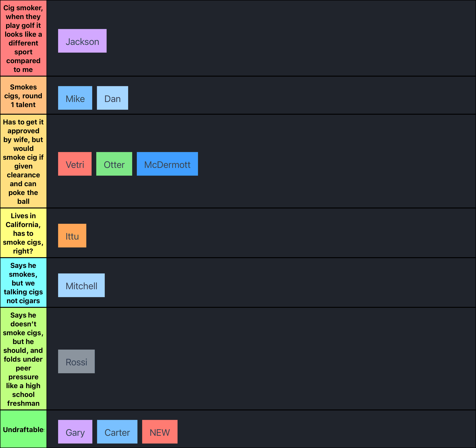This screenshot has height=448, width=476.
Task: Click the 'Smokes cigs, round 1 talent' label
Action: tap(23, 96)
